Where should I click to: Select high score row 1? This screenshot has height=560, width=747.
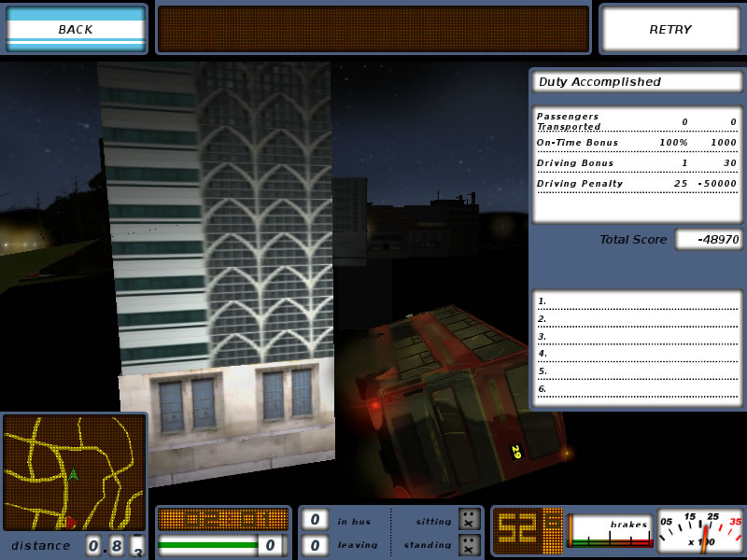click(x=637, y=301)
